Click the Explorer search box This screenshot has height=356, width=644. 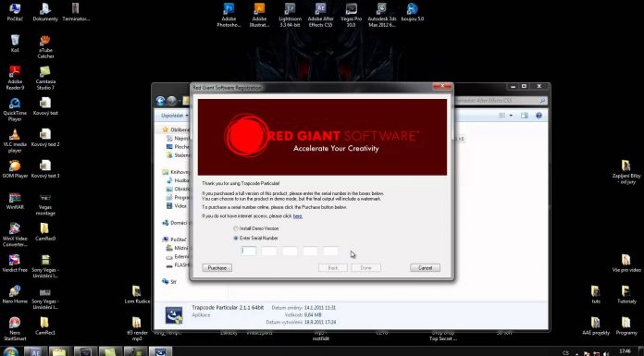click(x=501, y=101)
